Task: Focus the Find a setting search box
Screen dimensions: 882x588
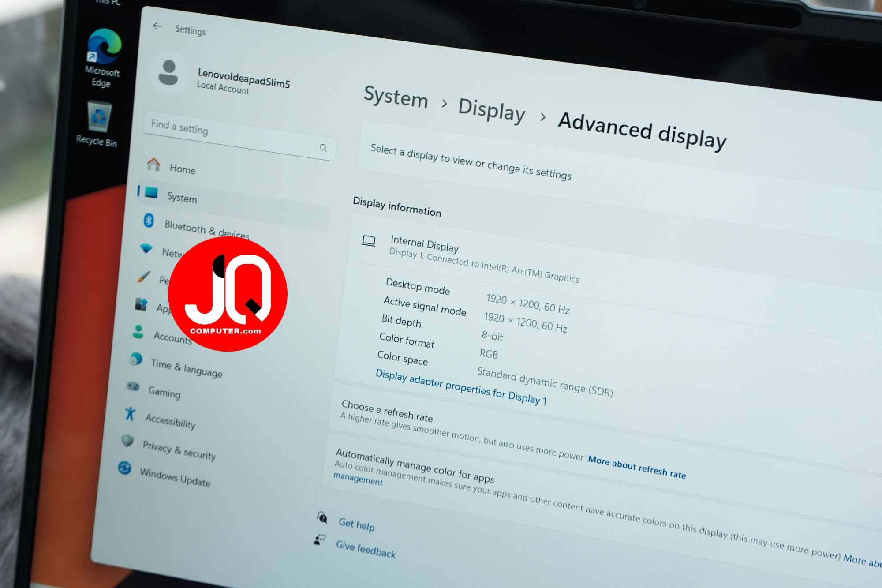Action: (240, 136)
